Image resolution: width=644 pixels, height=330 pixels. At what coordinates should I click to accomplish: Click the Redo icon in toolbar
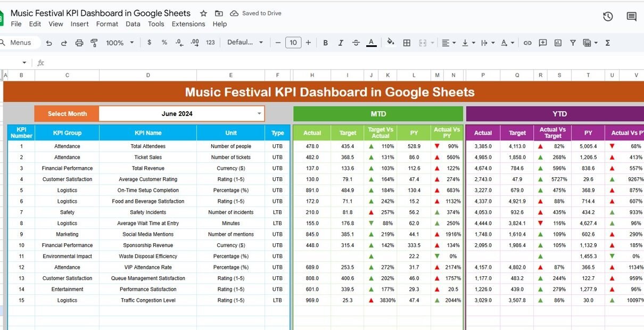(64, 43)
